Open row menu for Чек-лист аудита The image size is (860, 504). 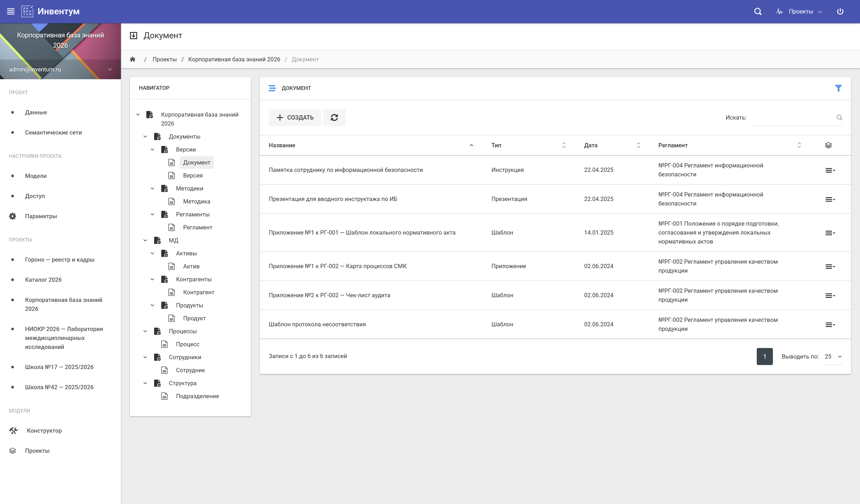pos(830,295)
